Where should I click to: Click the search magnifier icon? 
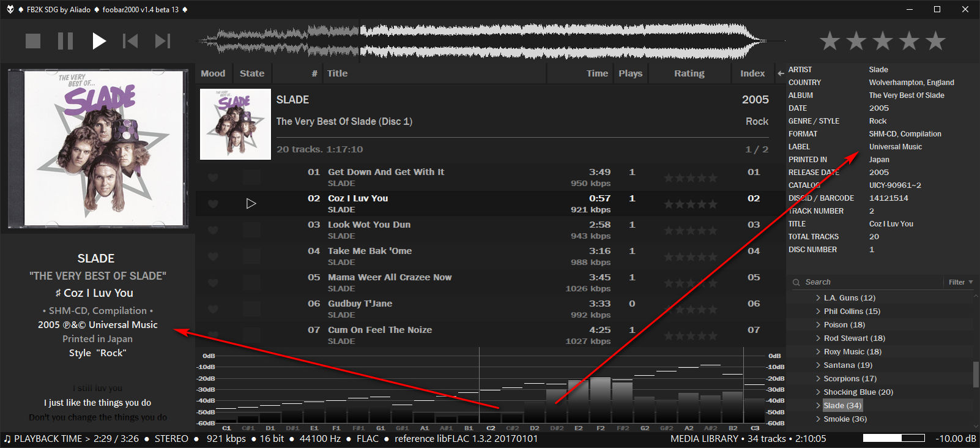[x=796, y=282]
